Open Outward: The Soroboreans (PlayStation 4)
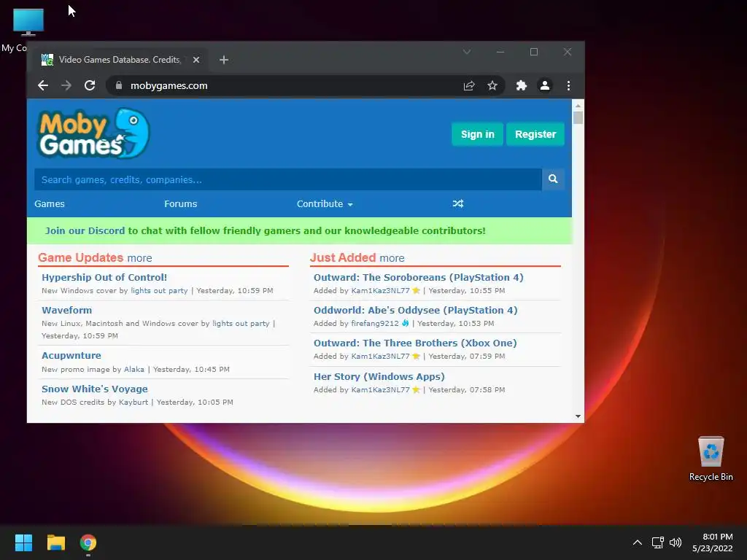 pyautogui.click(x=418, y=277)
